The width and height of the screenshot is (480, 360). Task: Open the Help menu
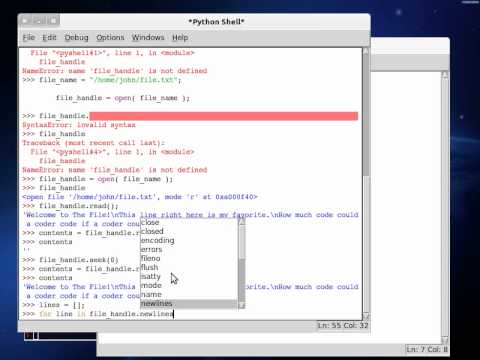tap(180, 37)
